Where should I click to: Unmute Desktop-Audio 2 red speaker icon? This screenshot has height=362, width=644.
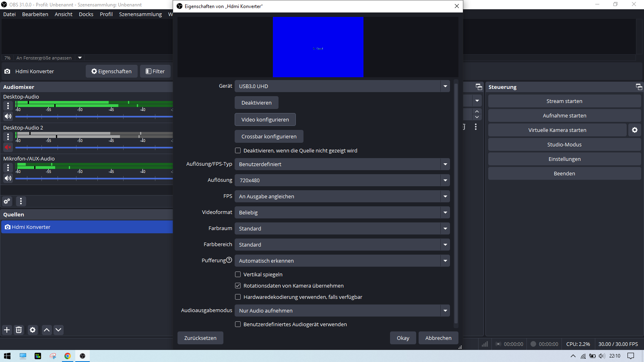[x=8, y=147]
